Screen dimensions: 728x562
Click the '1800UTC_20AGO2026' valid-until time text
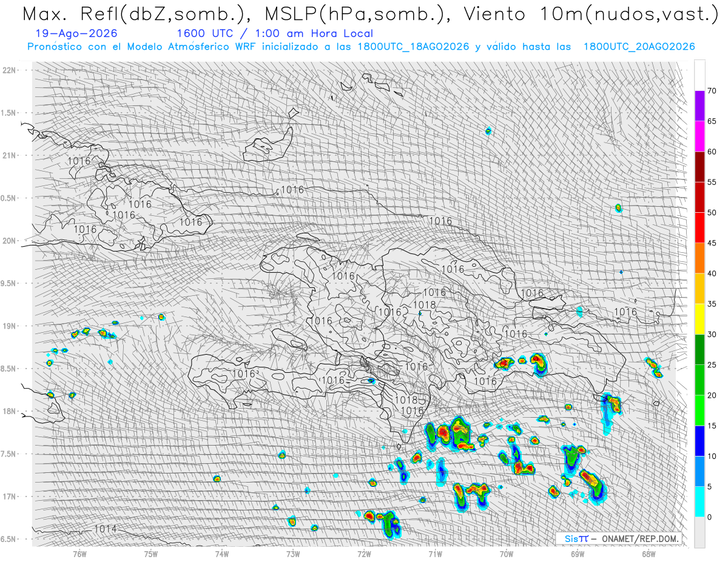(x=639, y=47)
